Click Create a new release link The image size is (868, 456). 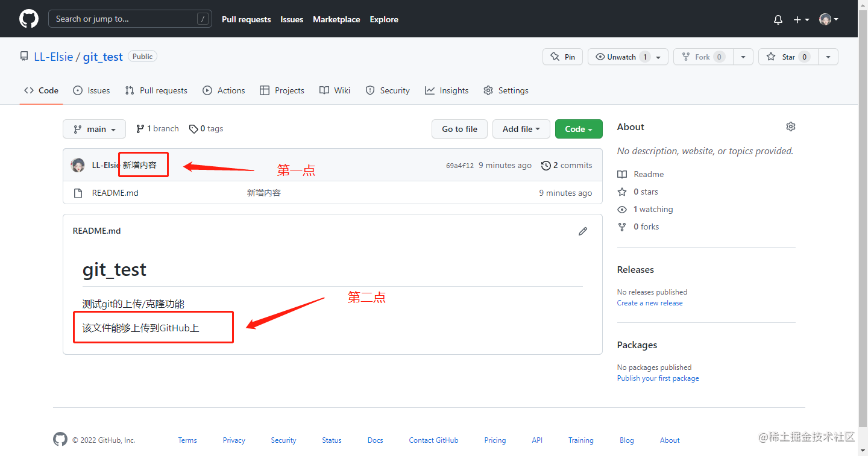(x=649, y=303)
